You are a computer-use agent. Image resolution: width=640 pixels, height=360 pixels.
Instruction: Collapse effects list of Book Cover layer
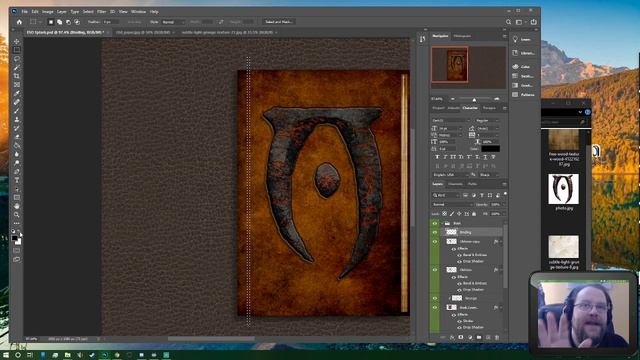[x=501, y=307]
